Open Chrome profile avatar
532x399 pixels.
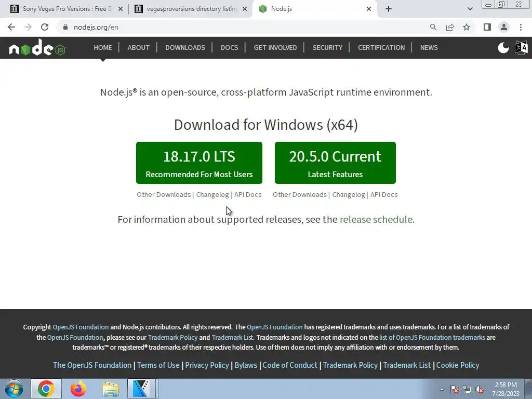(504, 27)
